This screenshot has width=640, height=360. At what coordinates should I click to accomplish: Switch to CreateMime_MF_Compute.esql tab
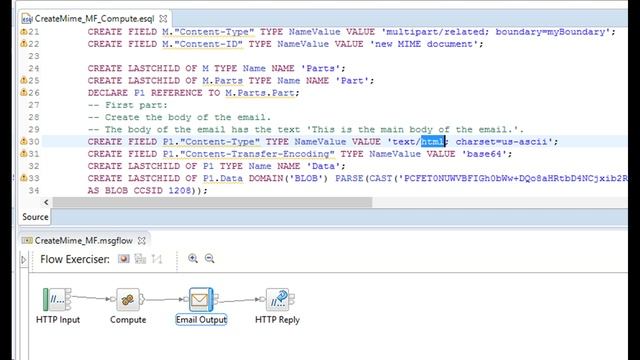point(94,19)
